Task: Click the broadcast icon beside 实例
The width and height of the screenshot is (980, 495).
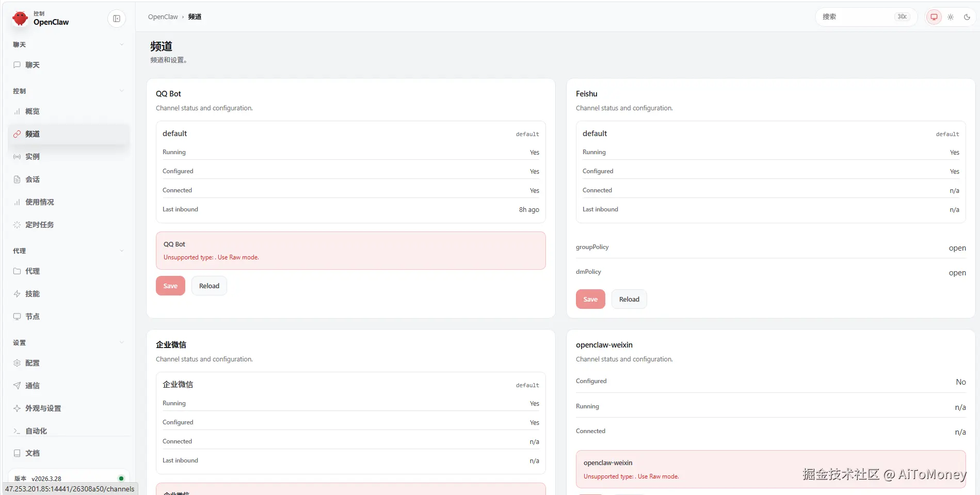Action: 17,157
